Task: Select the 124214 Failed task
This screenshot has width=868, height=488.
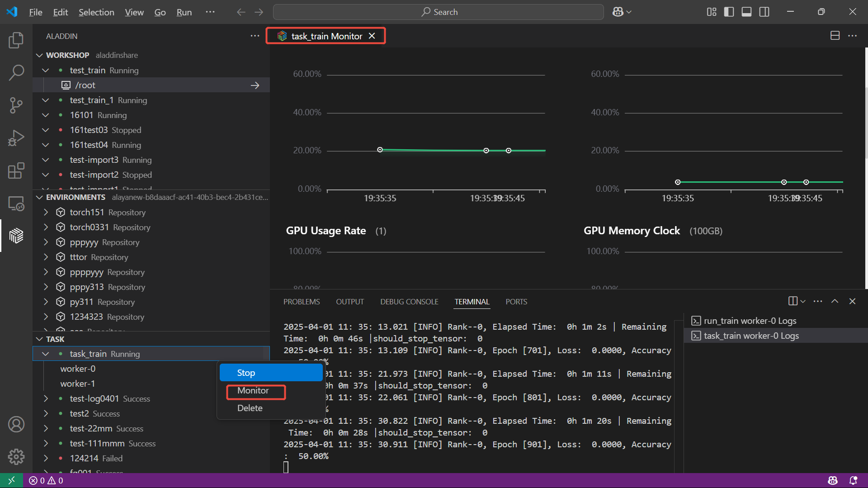Action: point(151,458)
